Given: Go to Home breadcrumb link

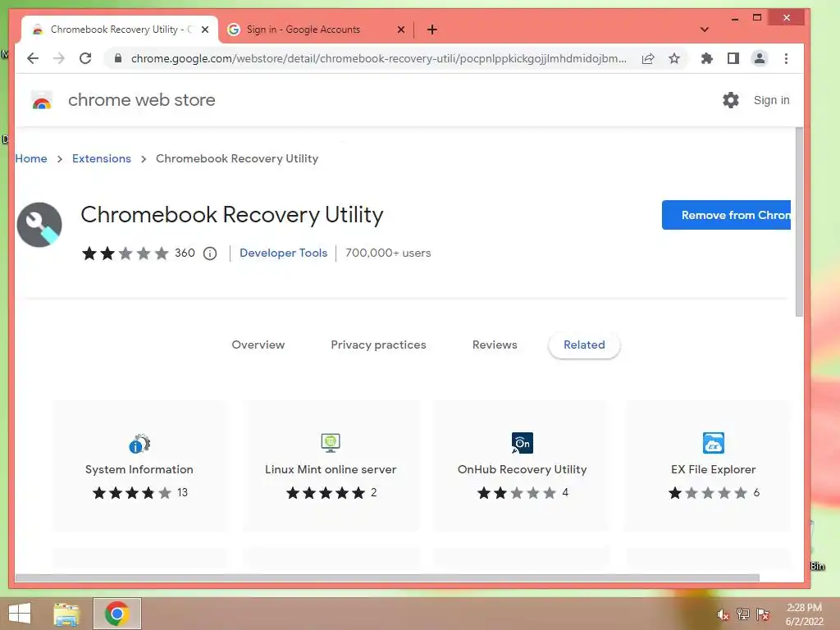Looking at the screenshot, I should coord(31,158).
